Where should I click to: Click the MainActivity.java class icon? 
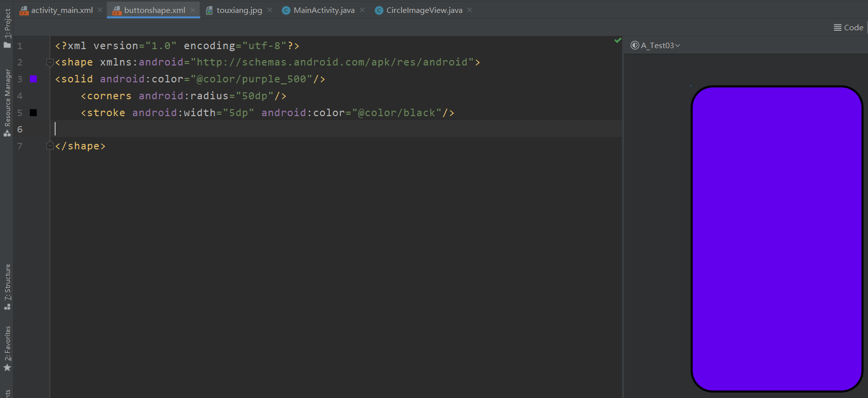(286, 10)
